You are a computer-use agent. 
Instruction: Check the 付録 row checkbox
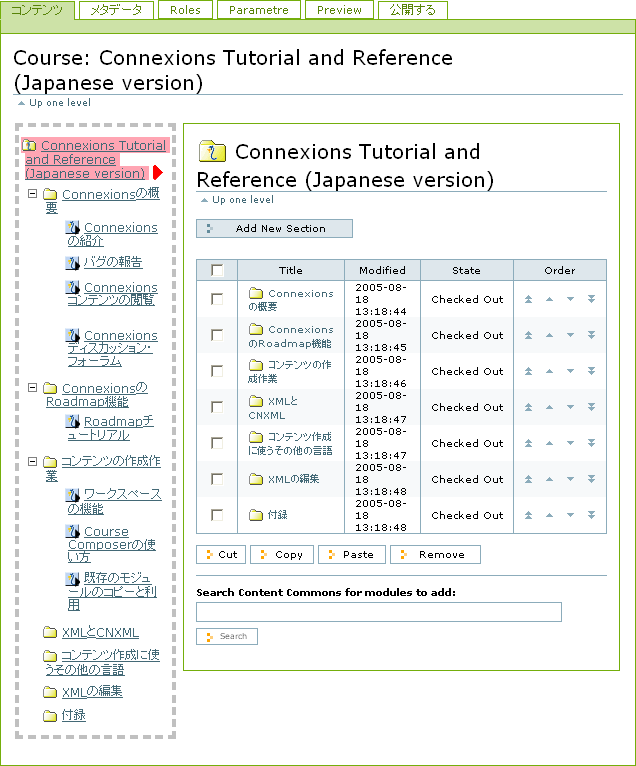[x=217, y=515]
